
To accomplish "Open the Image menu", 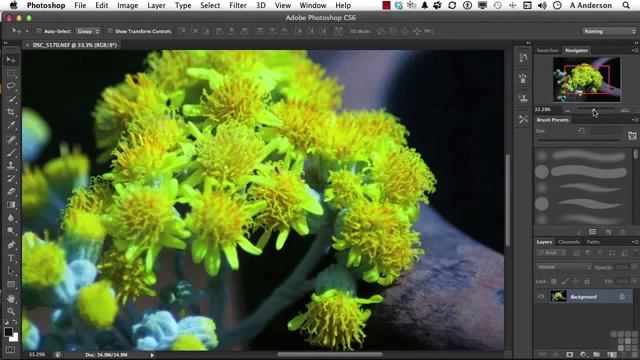I will (x=127, y=5).
